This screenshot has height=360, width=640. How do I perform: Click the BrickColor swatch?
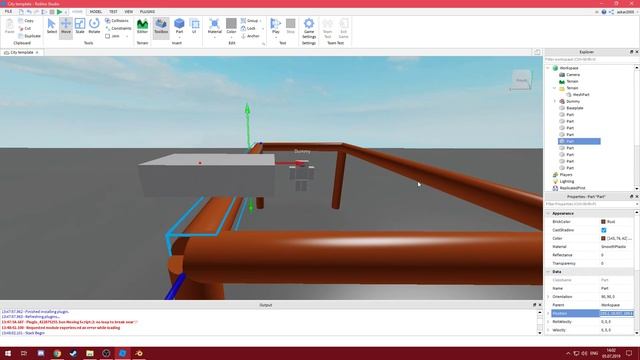(603, 222)
